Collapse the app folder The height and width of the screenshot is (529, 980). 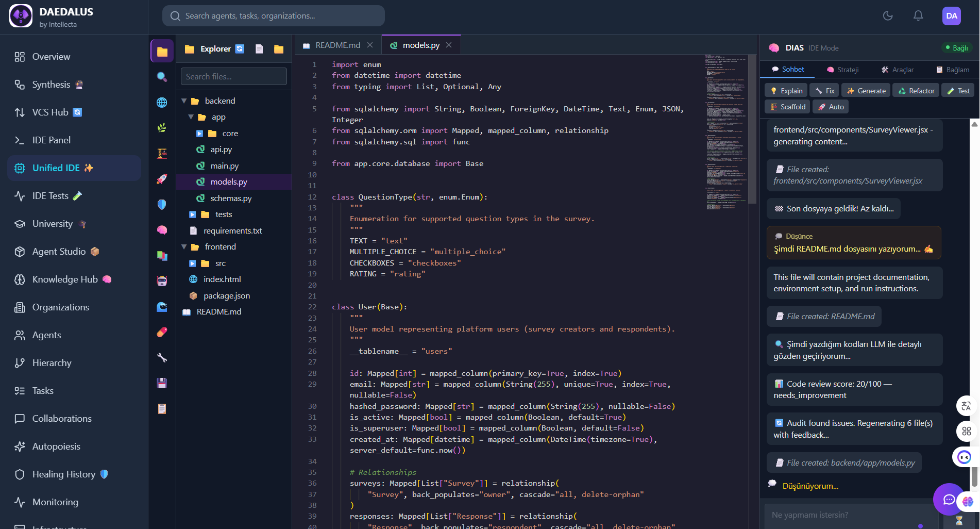click(x=191, y=117)
